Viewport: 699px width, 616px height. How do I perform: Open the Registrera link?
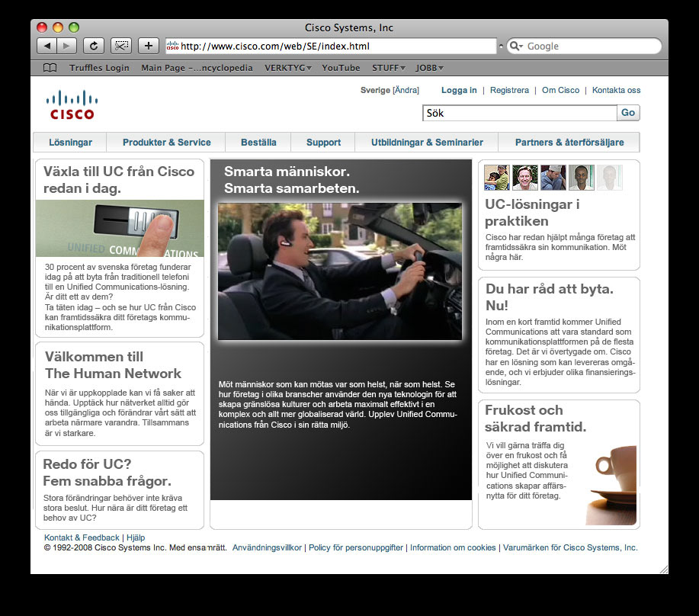(509, 90)
